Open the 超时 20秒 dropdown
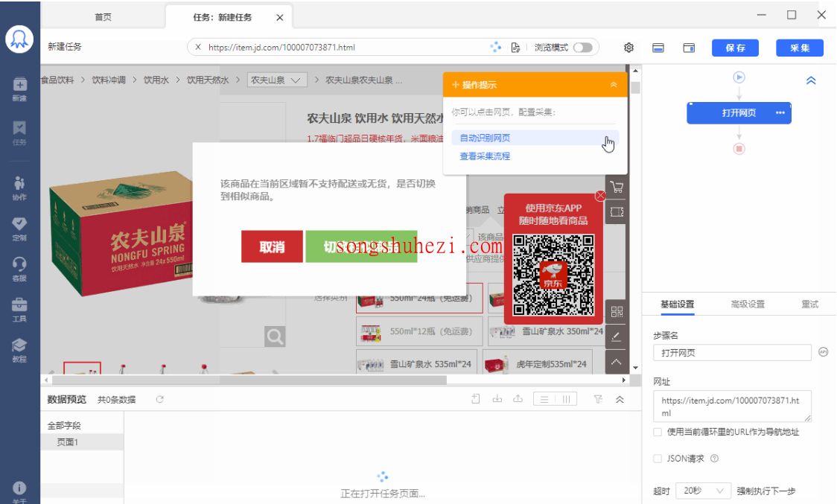The height and width of the screenshot is (504, 837). click(703, 491)
